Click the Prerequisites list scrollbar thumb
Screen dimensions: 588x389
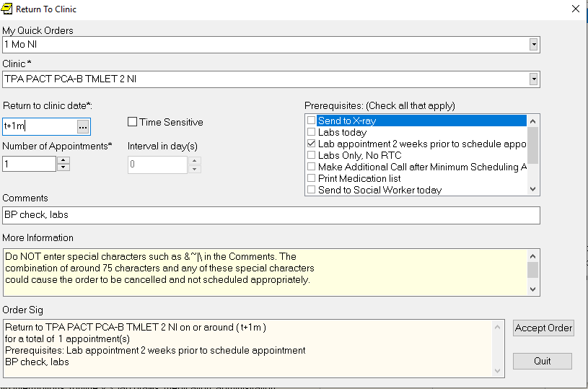click(533, 144)
